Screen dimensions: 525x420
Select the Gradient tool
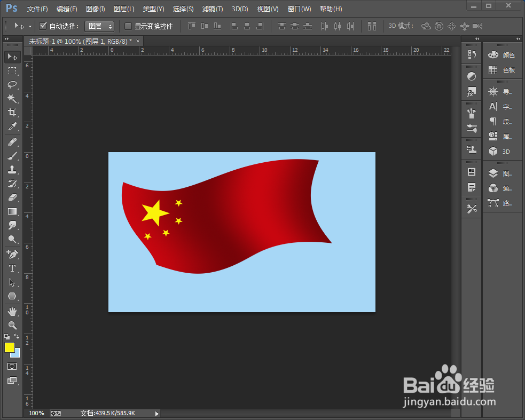[x=12, y=211]
